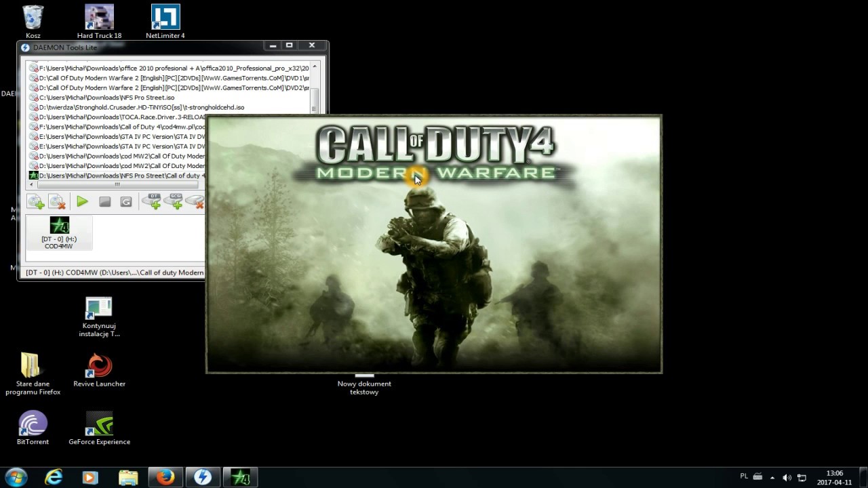The image size is (868, 488).
Task: Click gray Unmount stop button
Action: (x=104, y=201)
